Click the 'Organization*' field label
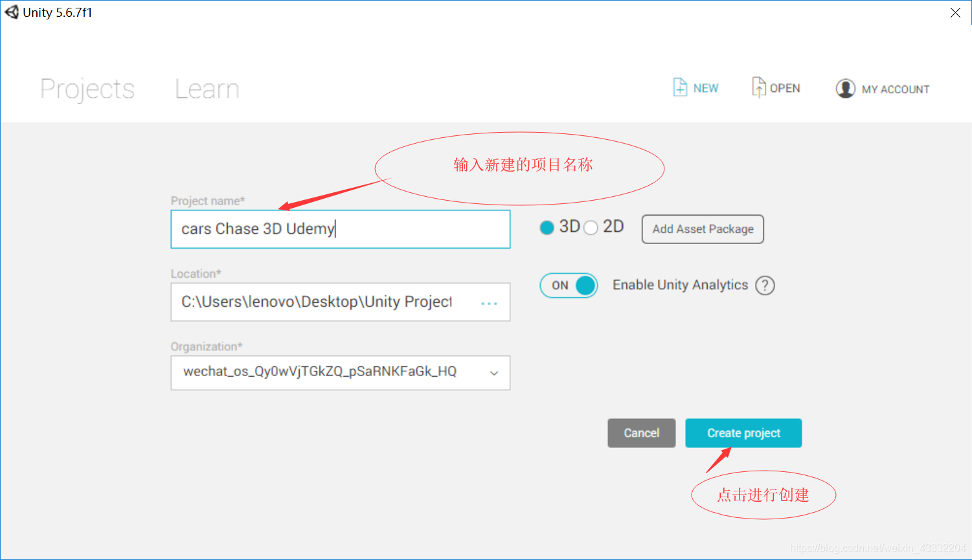This screenshot has height=560, width=972. [x=207, y=347]
